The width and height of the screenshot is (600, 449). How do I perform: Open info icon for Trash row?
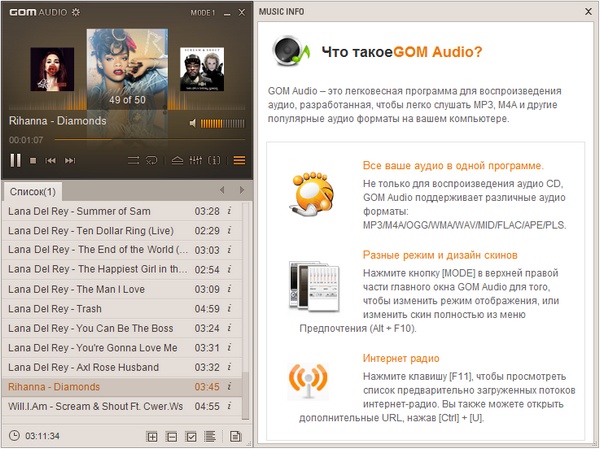pyautogui.click(x=230, y=308)
